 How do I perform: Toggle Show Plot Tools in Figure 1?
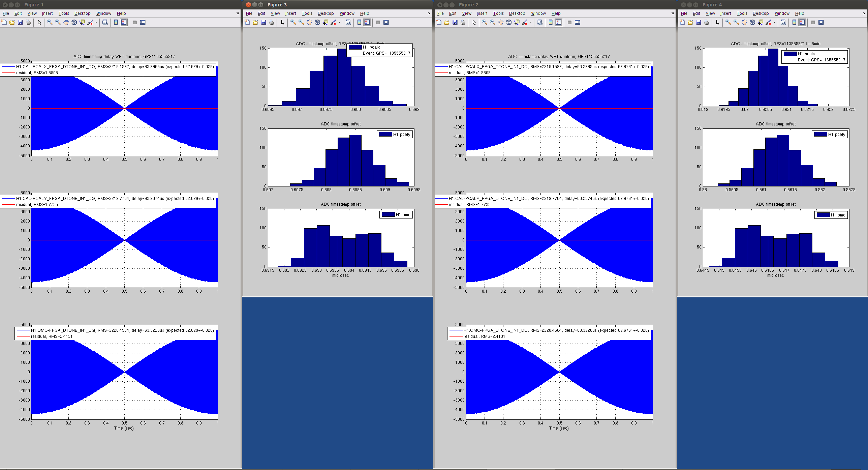point(143,22)
